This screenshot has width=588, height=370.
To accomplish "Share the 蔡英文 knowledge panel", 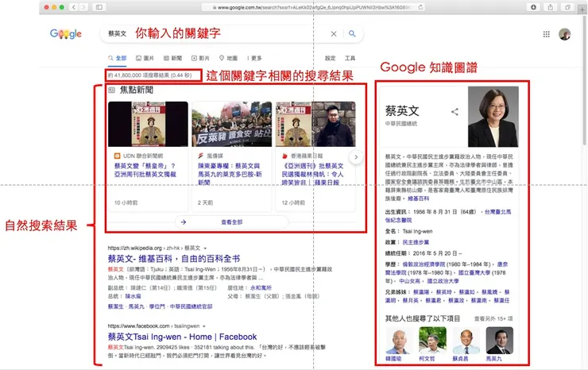I will (455, 111).
